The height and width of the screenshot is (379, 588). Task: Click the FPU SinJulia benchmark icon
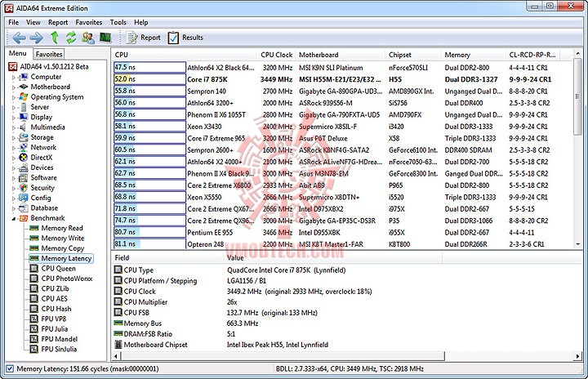click(34, 350)
